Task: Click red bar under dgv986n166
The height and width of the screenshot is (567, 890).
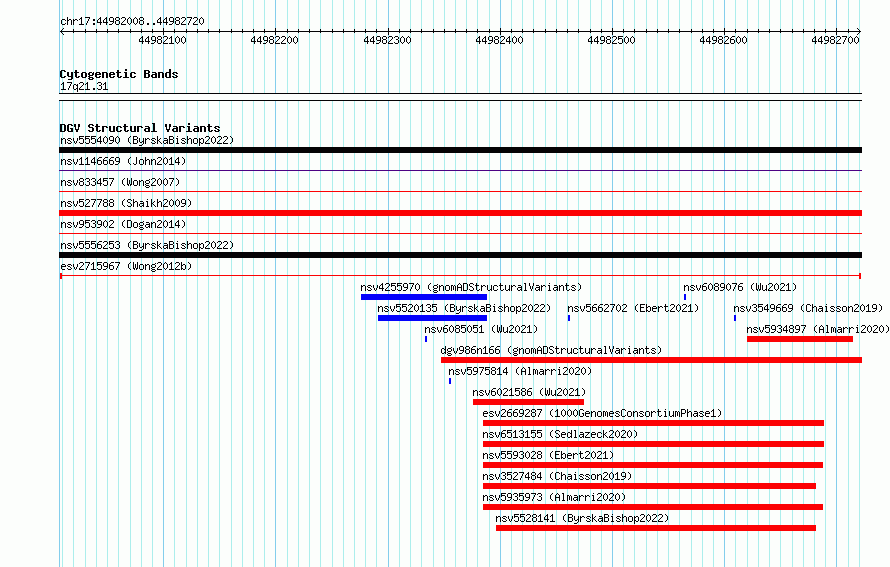Action: 652,360
